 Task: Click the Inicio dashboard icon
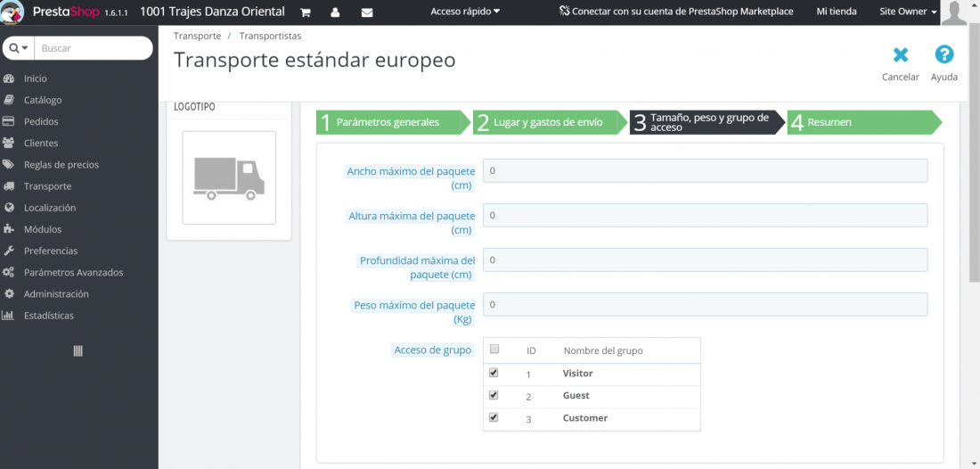click(x=9, y=78)
